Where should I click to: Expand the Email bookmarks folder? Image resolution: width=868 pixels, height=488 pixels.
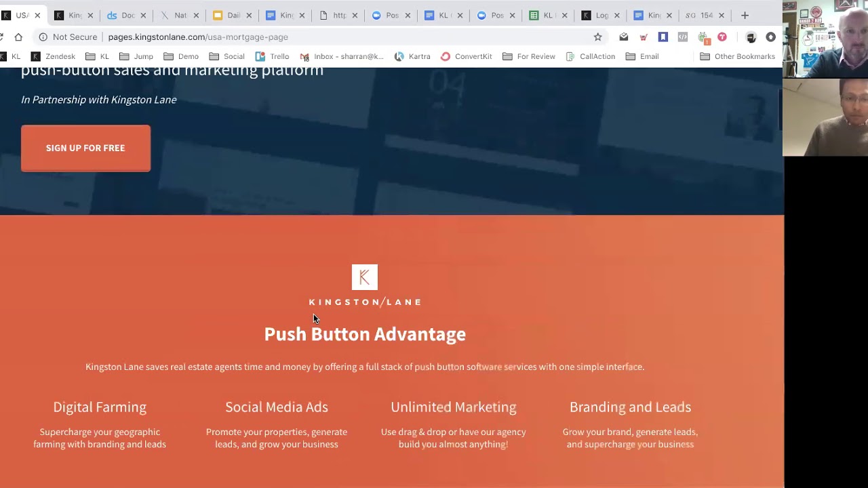coord(642,56)
